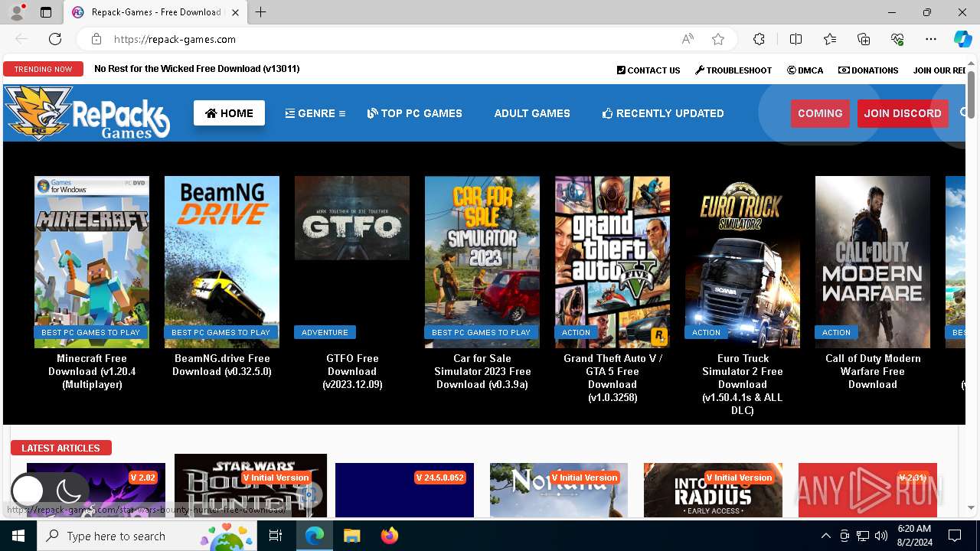Image resolution: width=980 pixels, height=551 pixels.
Task: Open the Collections icon in Edge toolbar
Action: 864,39
